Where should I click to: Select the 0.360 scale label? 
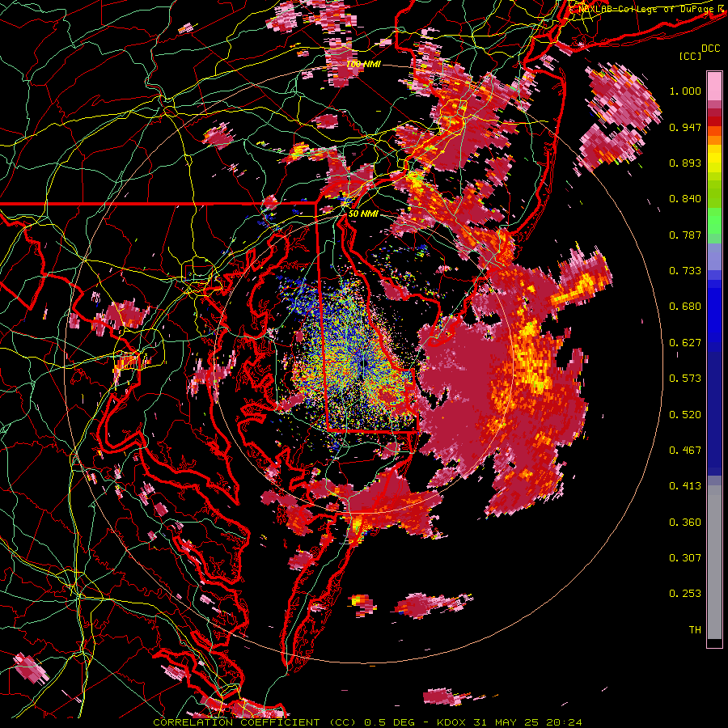[x=685, y=523]
